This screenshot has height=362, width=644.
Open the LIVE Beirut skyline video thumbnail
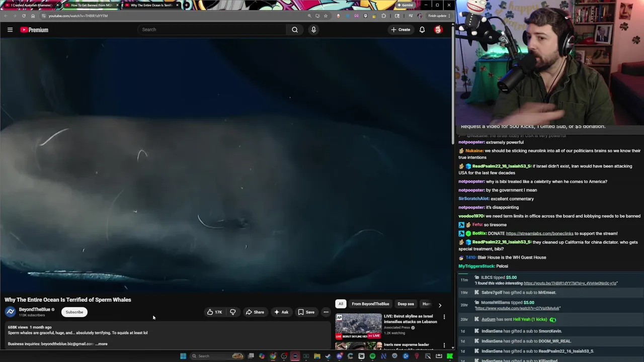click(359, 326)
